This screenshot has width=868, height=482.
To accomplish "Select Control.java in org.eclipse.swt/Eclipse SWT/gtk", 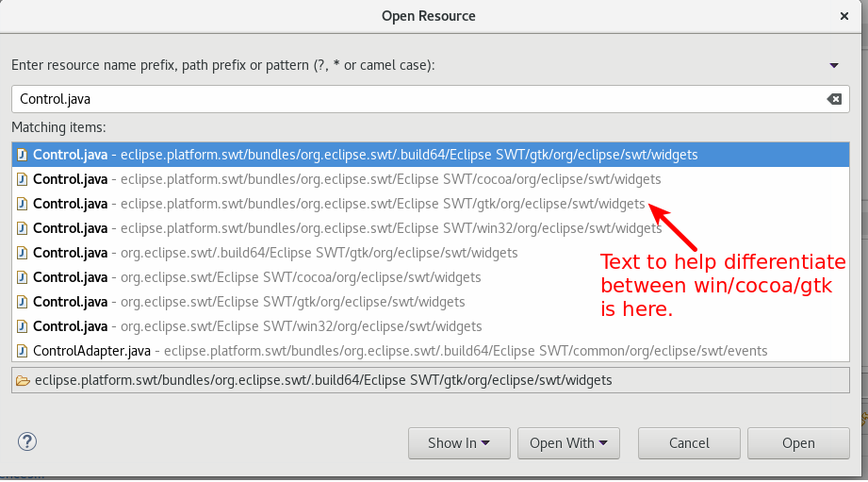I will [430, 302].
